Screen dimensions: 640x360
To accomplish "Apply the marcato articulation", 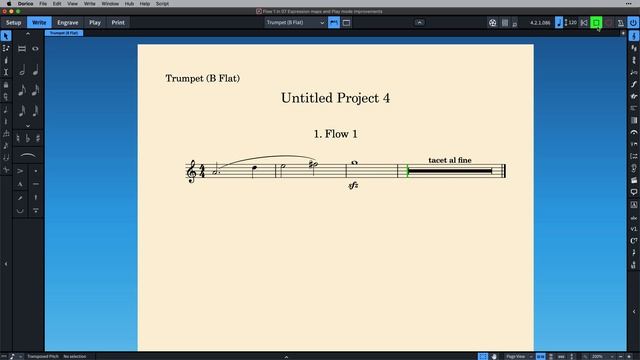I will pyautogui.click(x=20, y=184).
